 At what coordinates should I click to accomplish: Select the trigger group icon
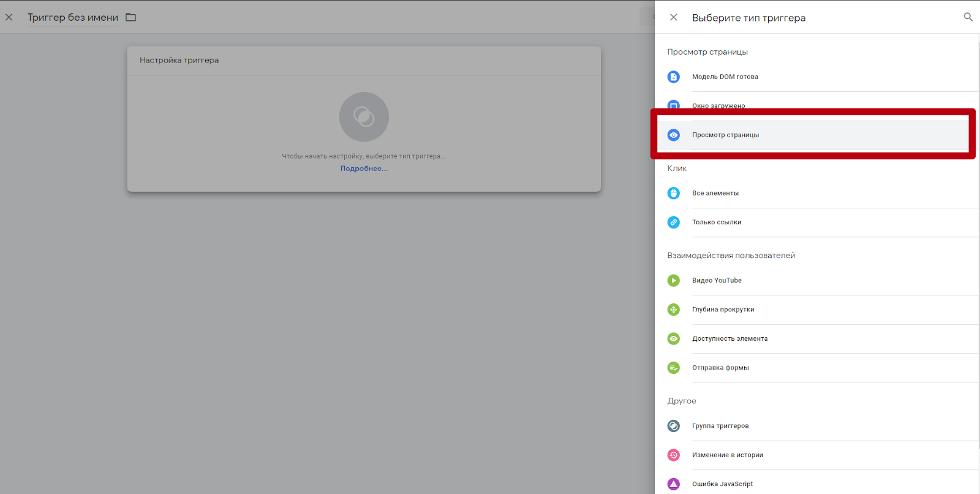pos(673,425)
